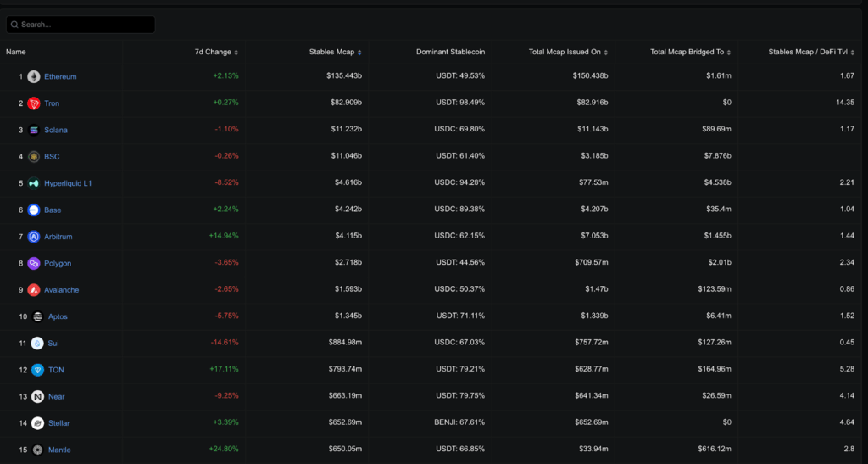Open the Sui chain link
868x464 pixels.
pyautogui.click(x=53, y=344)
